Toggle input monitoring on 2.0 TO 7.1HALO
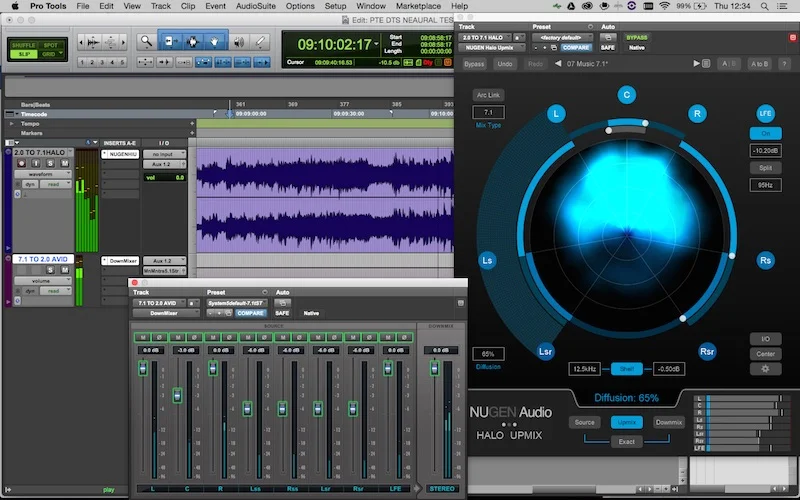Viewport: 800px width, 500px height. pos(36,163)
